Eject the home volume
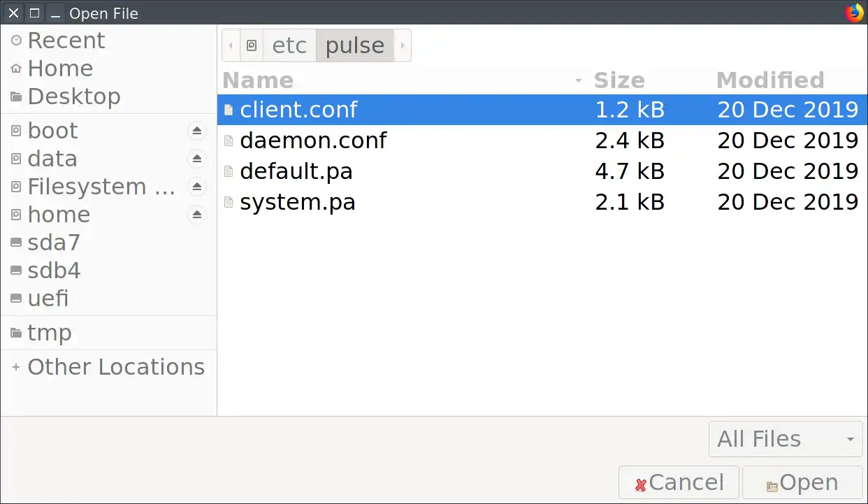The height and width of the screenshot is (504, 868). pyautogui.click(x=197, y=215)
